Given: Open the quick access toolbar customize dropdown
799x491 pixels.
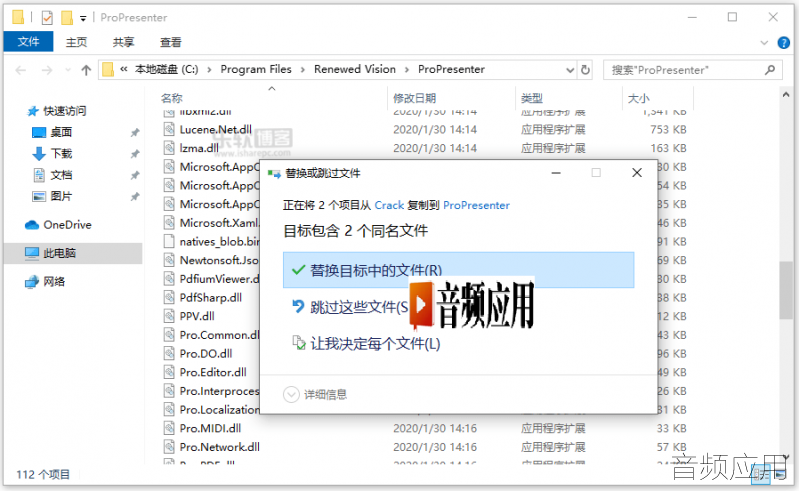Looking at the screenshot, I should (x=83, y=18).
